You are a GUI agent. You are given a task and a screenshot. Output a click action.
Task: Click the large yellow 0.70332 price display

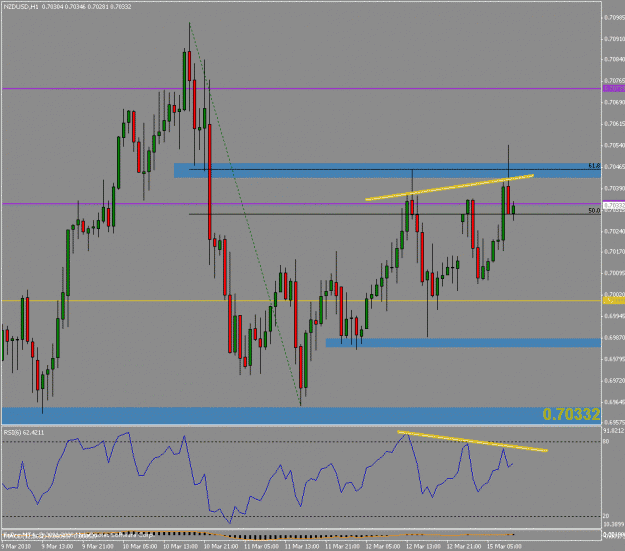(x=571, y=415)
